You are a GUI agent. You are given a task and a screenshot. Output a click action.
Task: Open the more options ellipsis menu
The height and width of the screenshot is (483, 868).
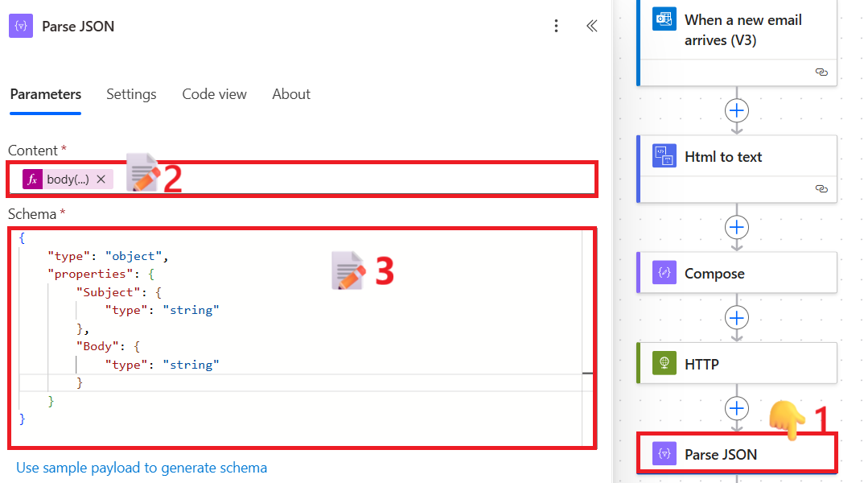(557, 26)
